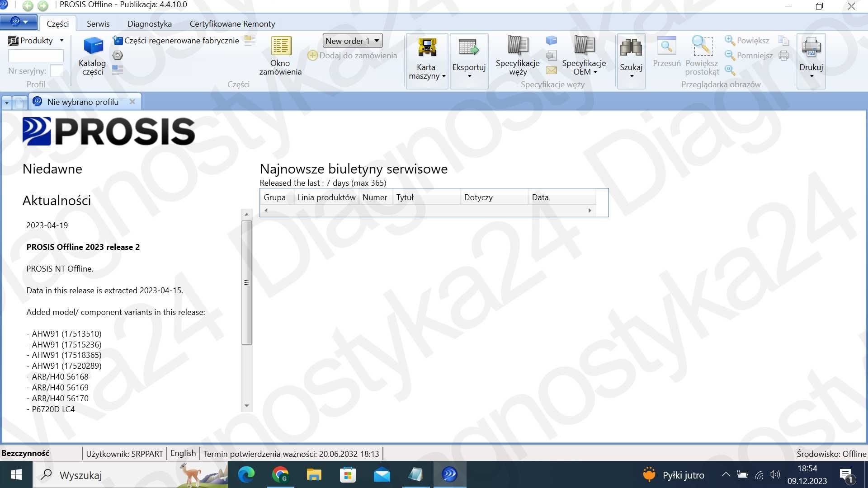This screenshot has width=868, height=488.
Task: Toggle Powiększ prostokąt view option
Action: (x=701, y=54)
